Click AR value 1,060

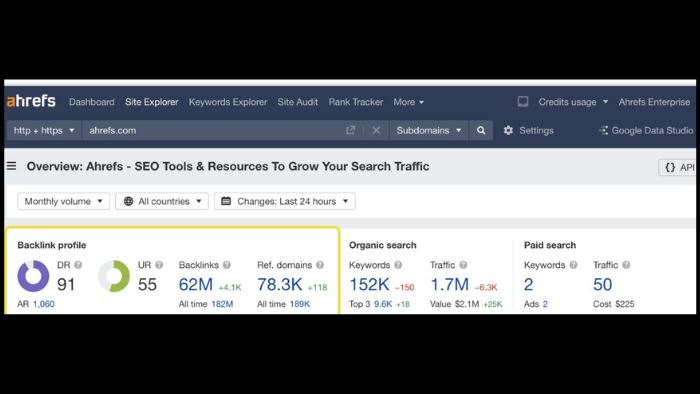click(44, 304)
